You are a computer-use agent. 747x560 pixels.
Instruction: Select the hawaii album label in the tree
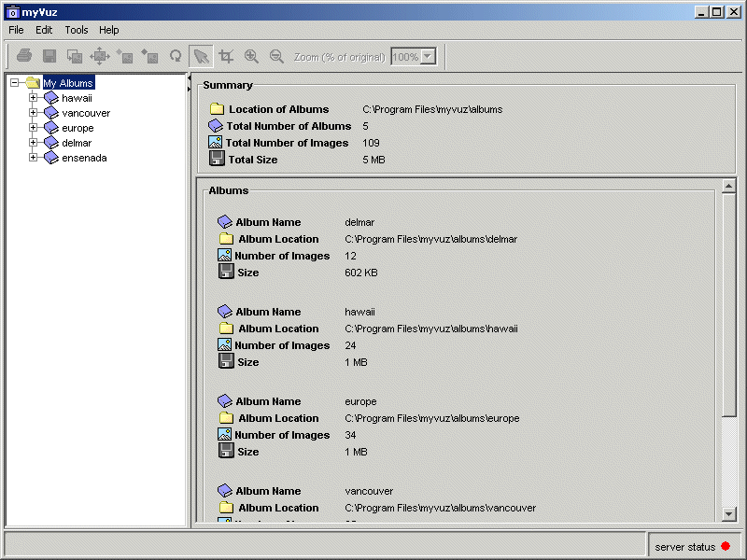tap(78, 98)
